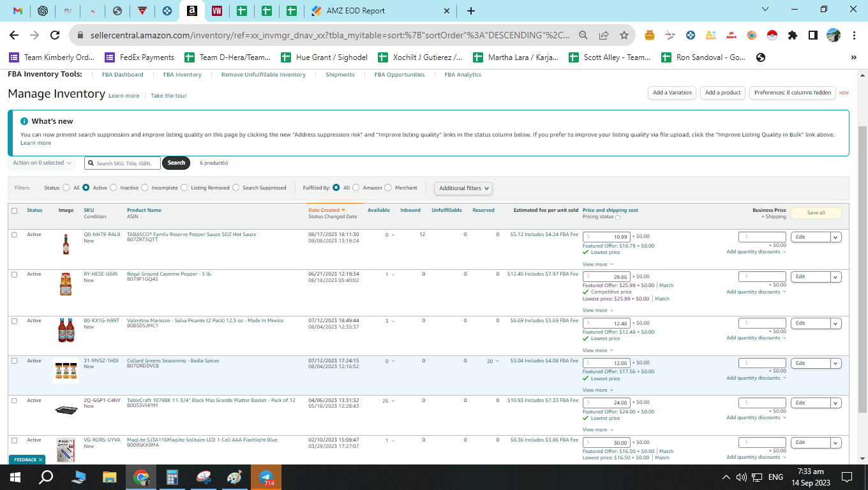Open the Shipments tab

coord(340,75)
